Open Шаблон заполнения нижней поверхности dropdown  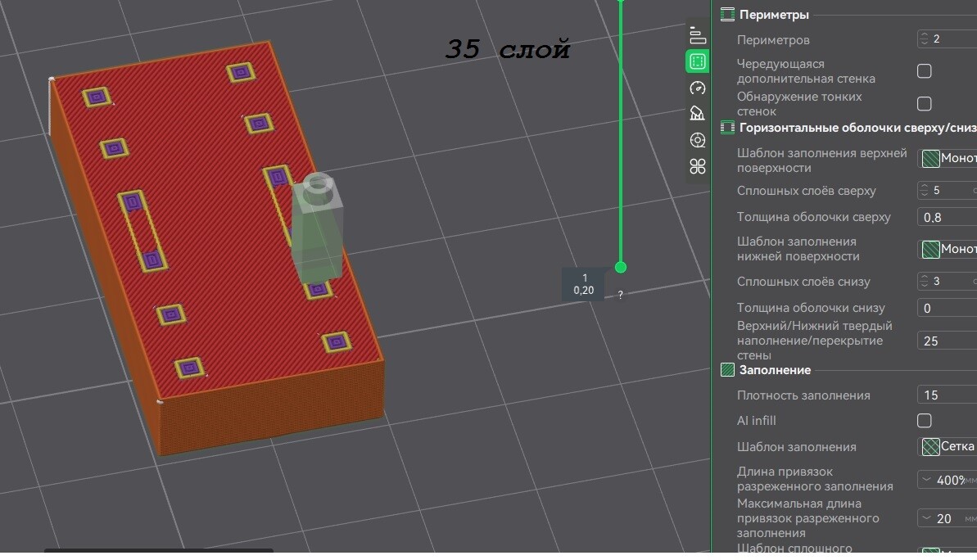[947, 249]
